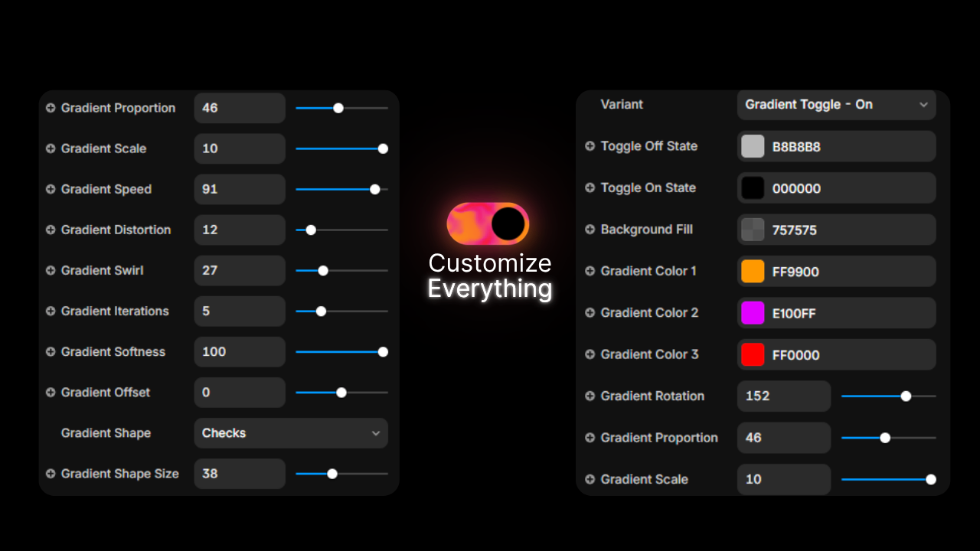
Task: Click the plus icon beside Toggle Off State
Action: coord(590,146)
